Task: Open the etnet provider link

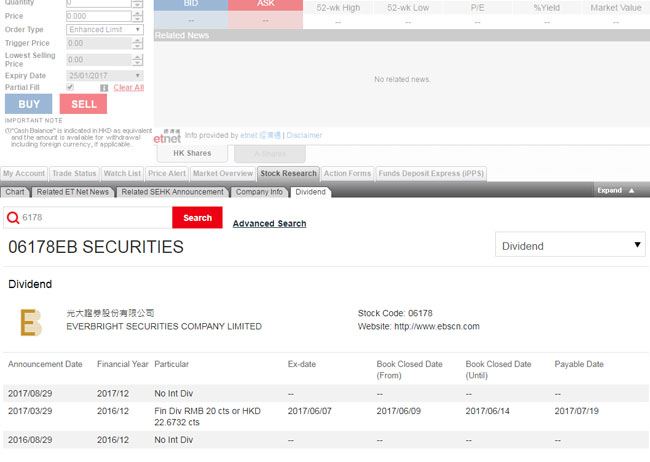Action: (x=260, y=135)
